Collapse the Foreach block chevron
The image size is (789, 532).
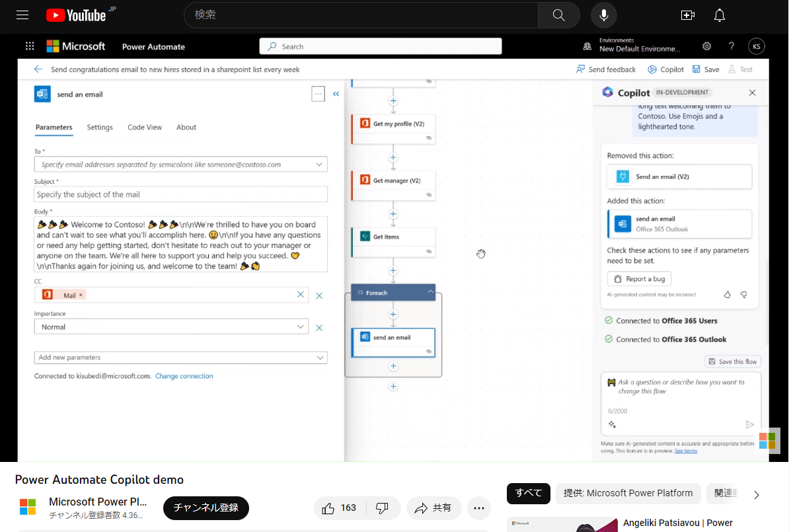tap(430, 292)
